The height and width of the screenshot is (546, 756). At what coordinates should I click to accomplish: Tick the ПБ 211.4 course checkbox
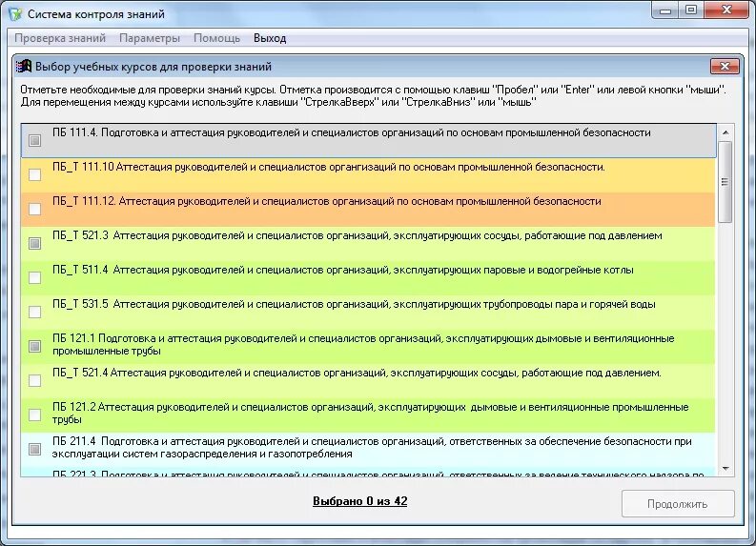pyautogui.click(x=34, y=449)
